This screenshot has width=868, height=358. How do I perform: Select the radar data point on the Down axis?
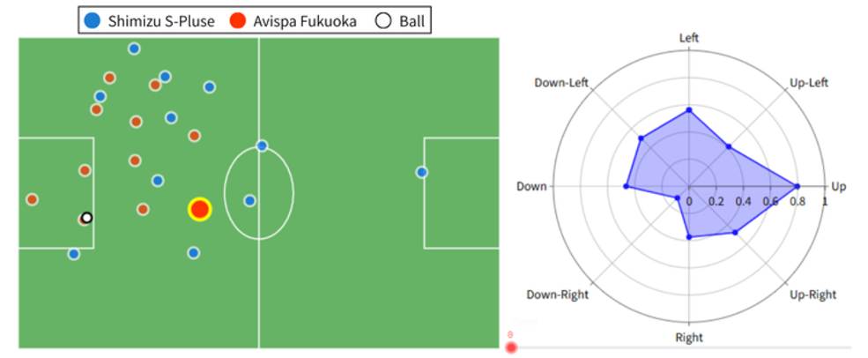626,186
